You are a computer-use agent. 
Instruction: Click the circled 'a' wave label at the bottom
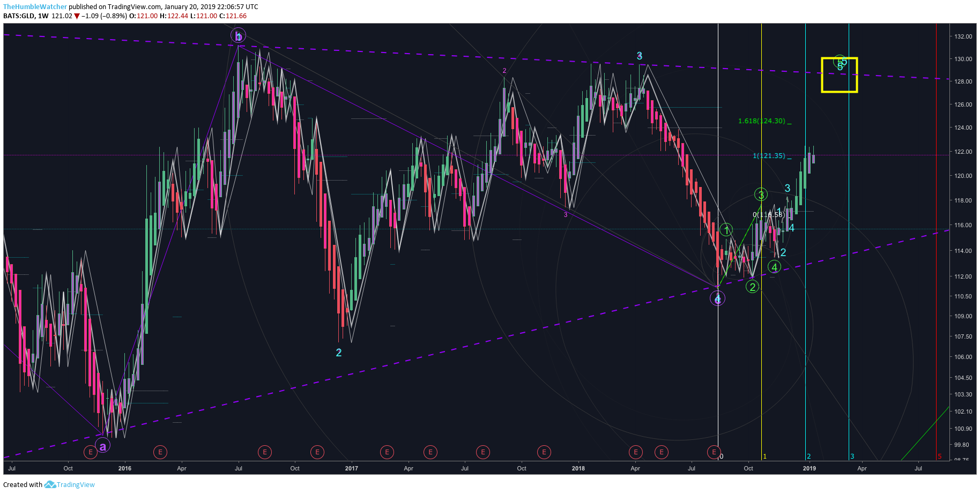[103, 445]
